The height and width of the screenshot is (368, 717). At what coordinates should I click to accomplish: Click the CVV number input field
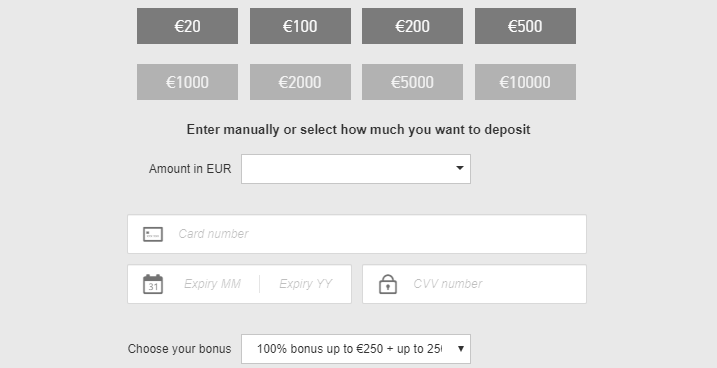pyautogui.click(x=475, y=284)
